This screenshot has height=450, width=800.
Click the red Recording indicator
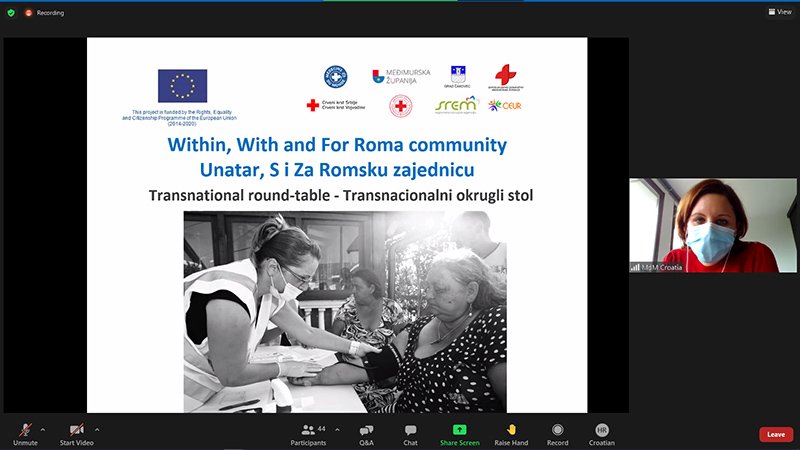click(45, 13)
